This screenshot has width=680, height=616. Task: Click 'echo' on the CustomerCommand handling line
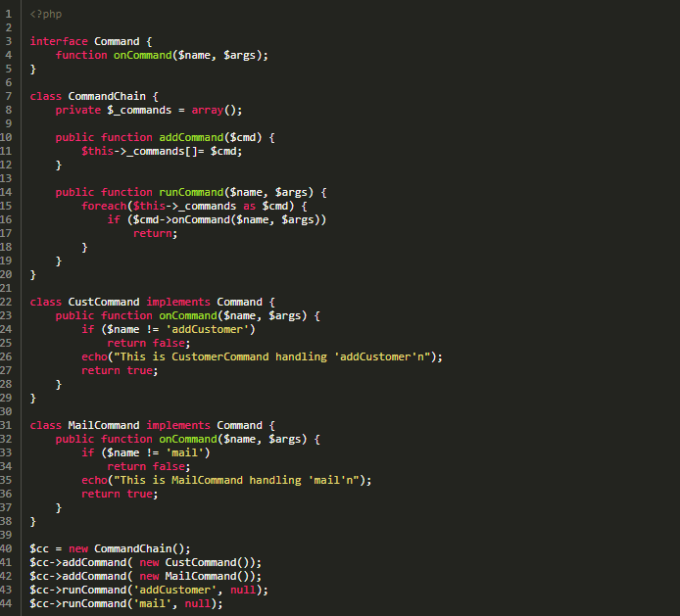pos(94,356)
